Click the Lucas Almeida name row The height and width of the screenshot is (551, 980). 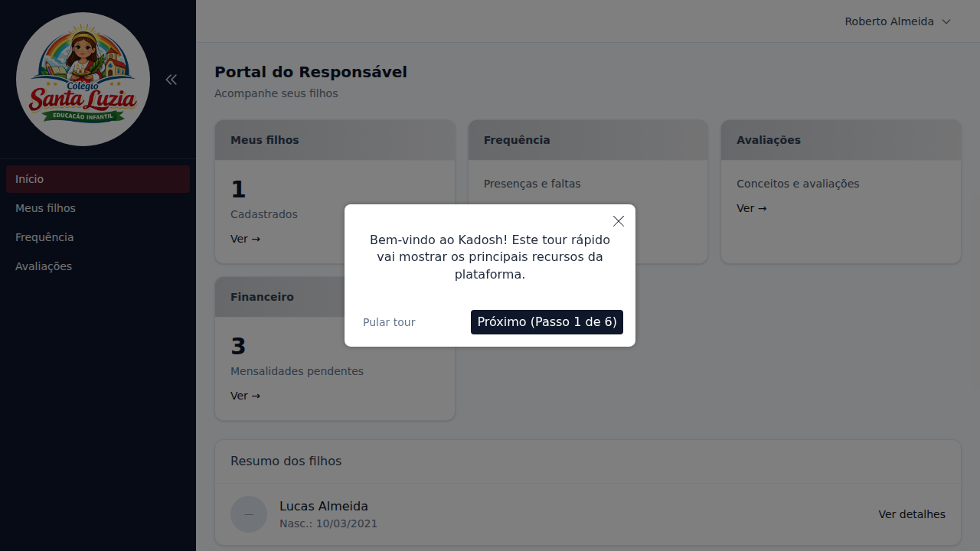tap(324, 506)
